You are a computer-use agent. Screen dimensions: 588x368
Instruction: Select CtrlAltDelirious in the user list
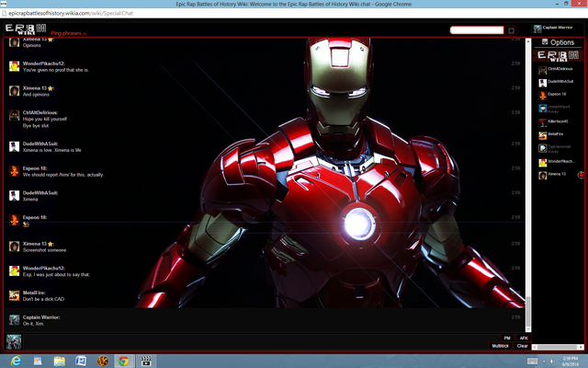(x=560, y=70)
